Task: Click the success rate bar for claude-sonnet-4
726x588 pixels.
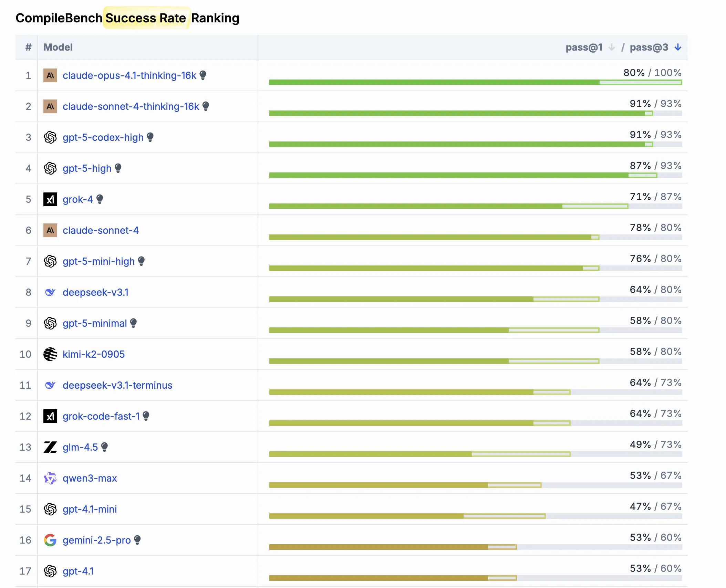Action: pyautogui.click(x=475, y=237)
